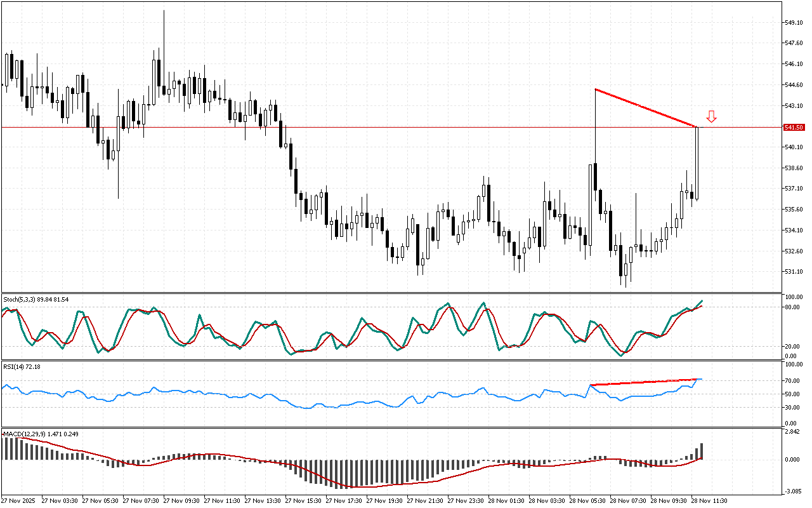Click the 80.00 level on Stochastic scale
The width and height of the screenshot is (812, 508).
(x=793, y=307)
